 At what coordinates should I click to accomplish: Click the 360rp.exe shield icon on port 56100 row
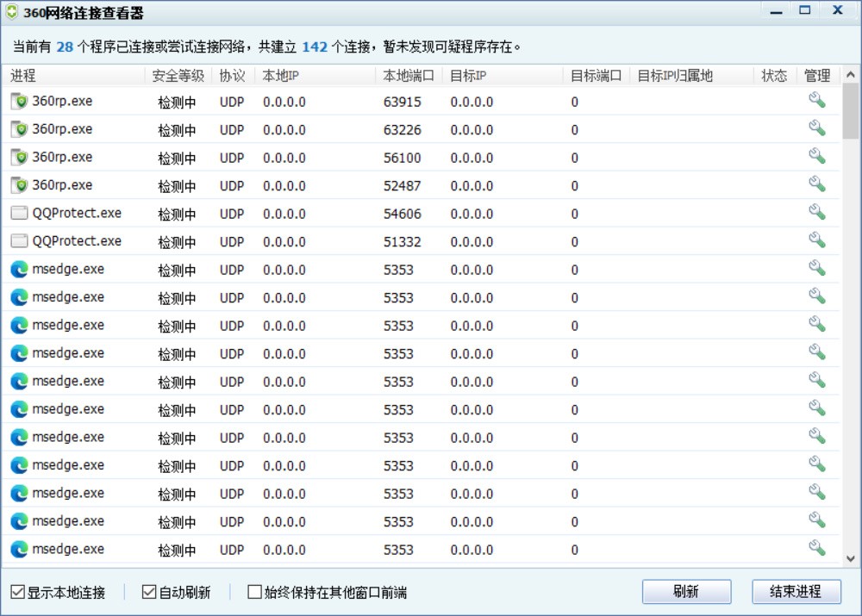click(19, 157)
